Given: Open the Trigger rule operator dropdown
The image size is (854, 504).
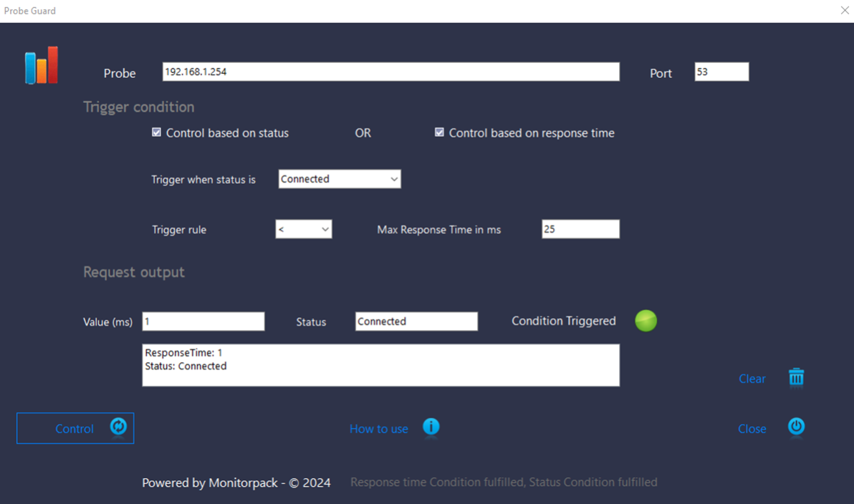Looking at the screenshot, I should tap(303, 229).
